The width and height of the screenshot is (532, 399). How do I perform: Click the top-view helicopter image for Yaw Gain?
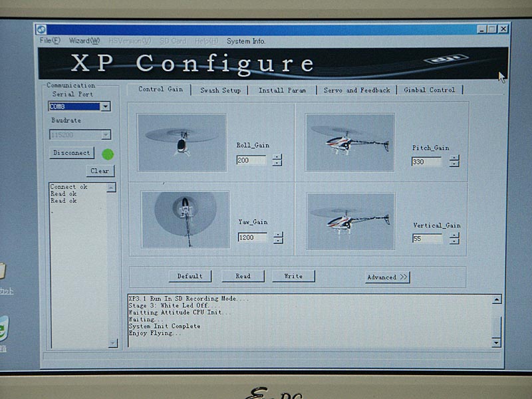[185, 219]
